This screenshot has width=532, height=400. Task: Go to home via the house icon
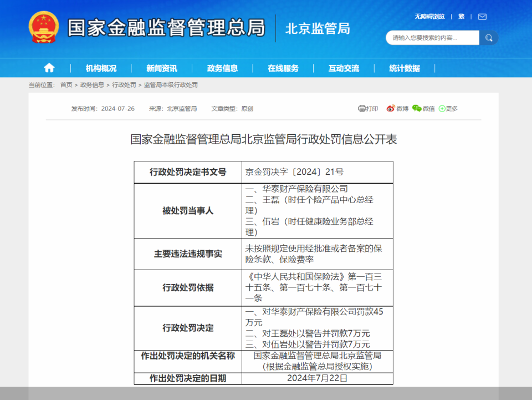coord(49,68)
